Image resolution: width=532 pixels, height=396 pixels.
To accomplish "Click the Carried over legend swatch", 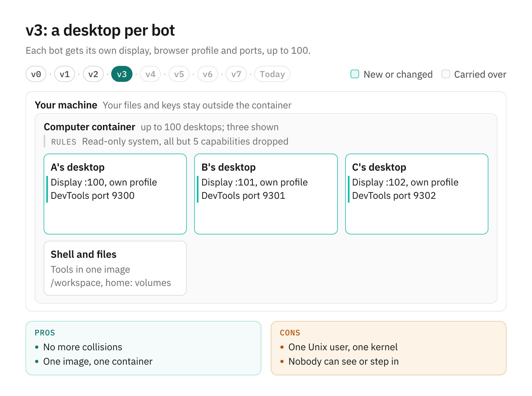I will [x=446, y=74].
